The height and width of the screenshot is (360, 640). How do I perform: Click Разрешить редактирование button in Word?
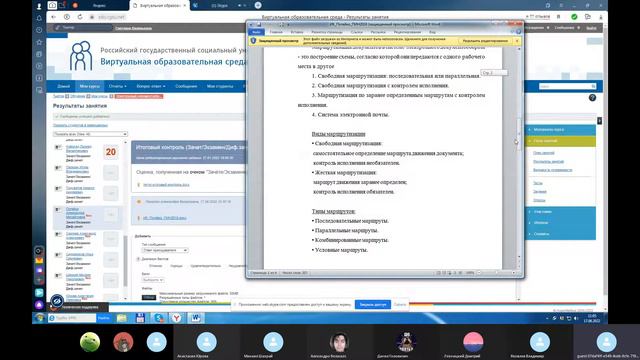[x=485, y=41]
